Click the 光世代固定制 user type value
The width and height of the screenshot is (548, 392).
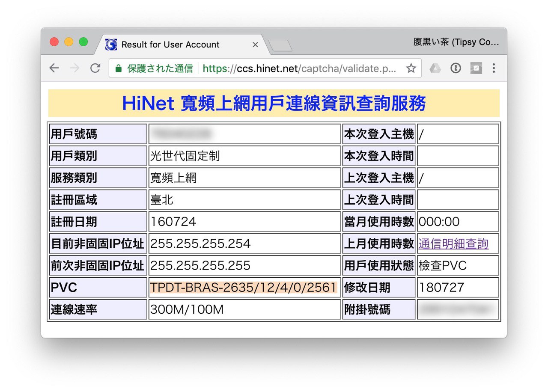(x=185, y=156)
